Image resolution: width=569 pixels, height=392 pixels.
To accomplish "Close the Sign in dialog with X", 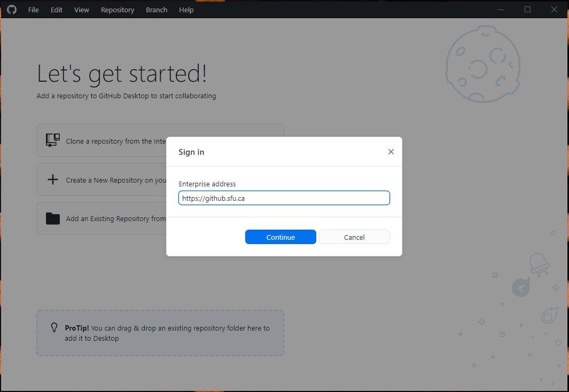I will click(391, 152).
